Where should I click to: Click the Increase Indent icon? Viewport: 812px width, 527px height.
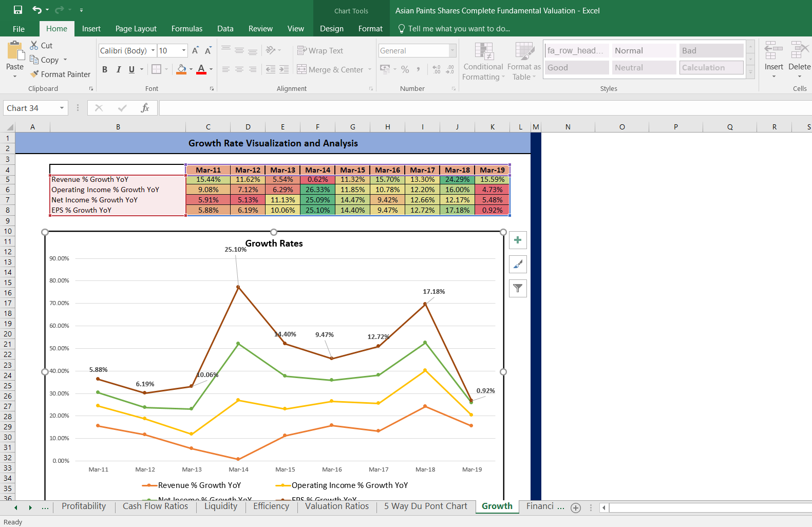click(x=284, y=69)
